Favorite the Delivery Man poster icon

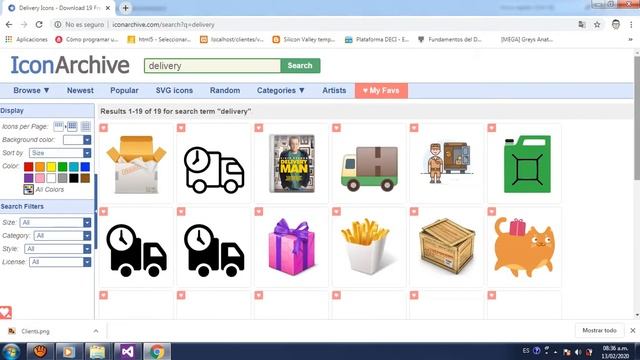click(259, 128)
